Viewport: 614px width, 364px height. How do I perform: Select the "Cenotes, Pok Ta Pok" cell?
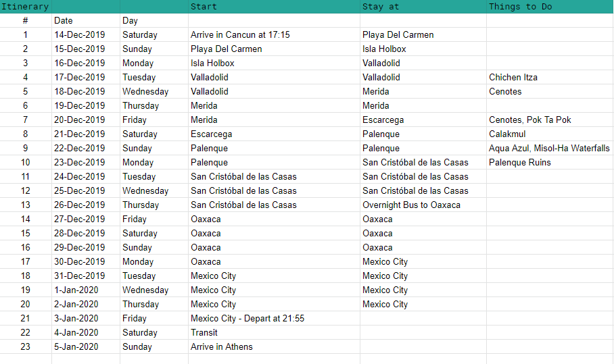530,120
